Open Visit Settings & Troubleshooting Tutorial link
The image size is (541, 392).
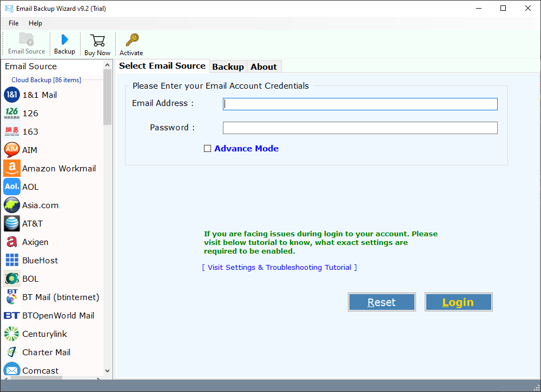279,267
